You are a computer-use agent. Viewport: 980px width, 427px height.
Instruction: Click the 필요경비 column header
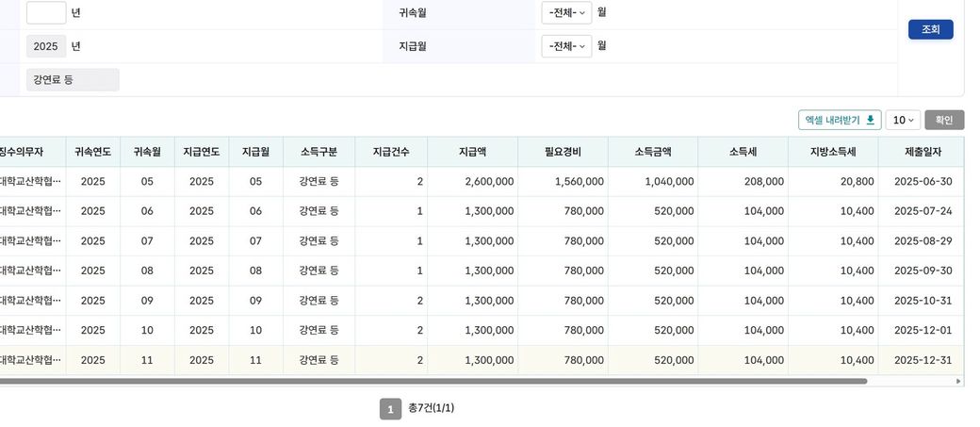[x=563, y=152]
